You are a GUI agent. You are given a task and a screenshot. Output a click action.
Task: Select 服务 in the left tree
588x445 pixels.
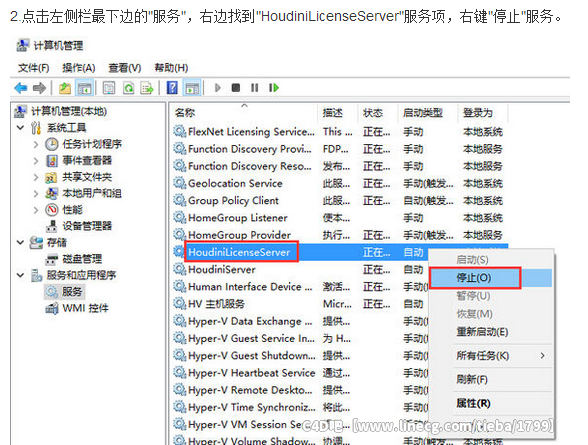point(72,292)
